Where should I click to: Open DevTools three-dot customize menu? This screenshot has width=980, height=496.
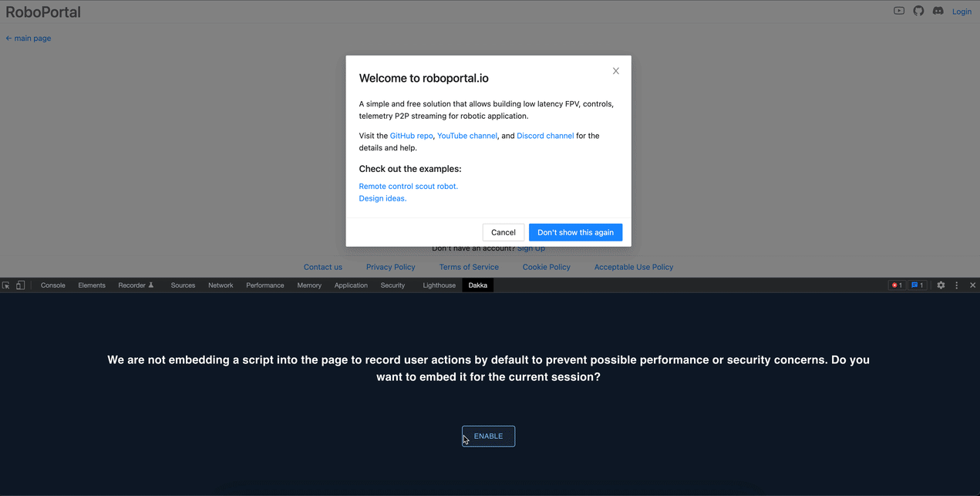957,285
